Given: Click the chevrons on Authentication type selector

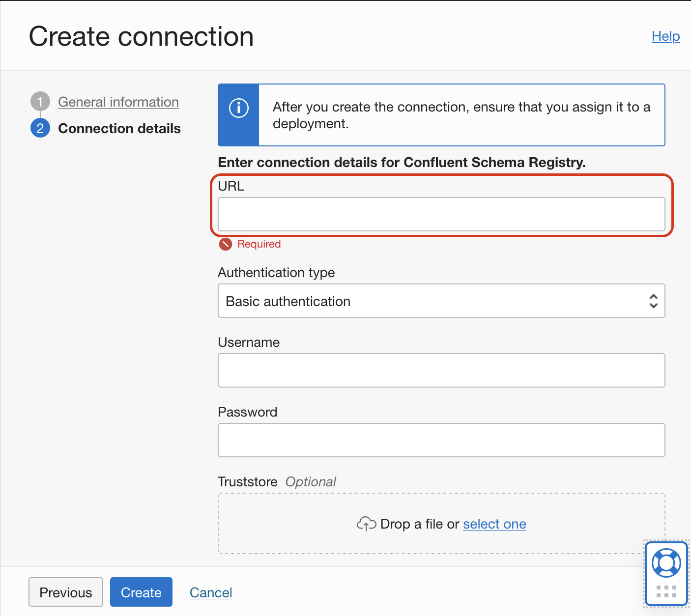Looking at the screenshot, I should pyautogui.click(x=654, y=301).
